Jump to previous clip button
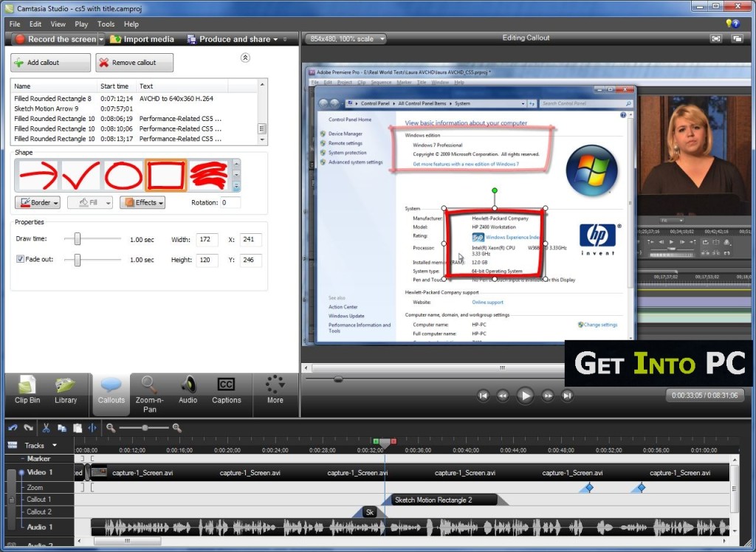The width and height of the screenshot is (756, 552). click(483, 396)
